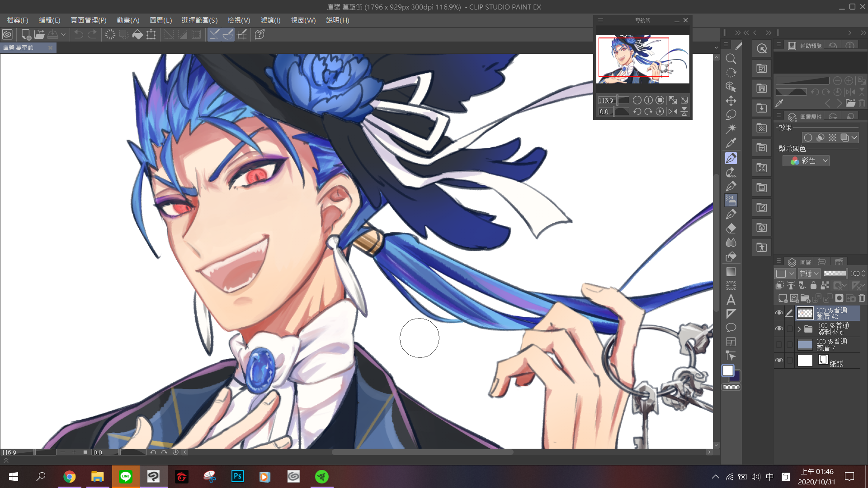
Task: Open the palette color dropdown in layer panel
Action: click(x=785, y=273)
